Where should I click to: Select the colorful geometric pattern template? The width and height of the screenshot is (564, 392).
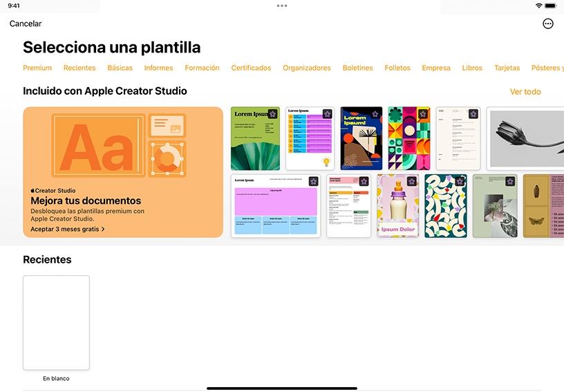(x=409, y=138)
